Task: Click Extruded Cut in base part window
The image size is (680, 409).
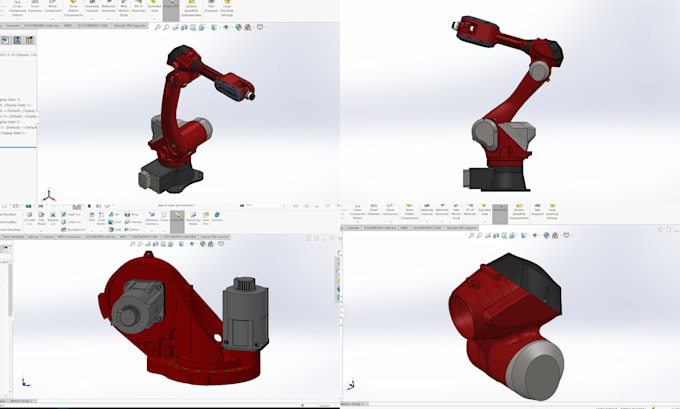Action: pos(29,218)
